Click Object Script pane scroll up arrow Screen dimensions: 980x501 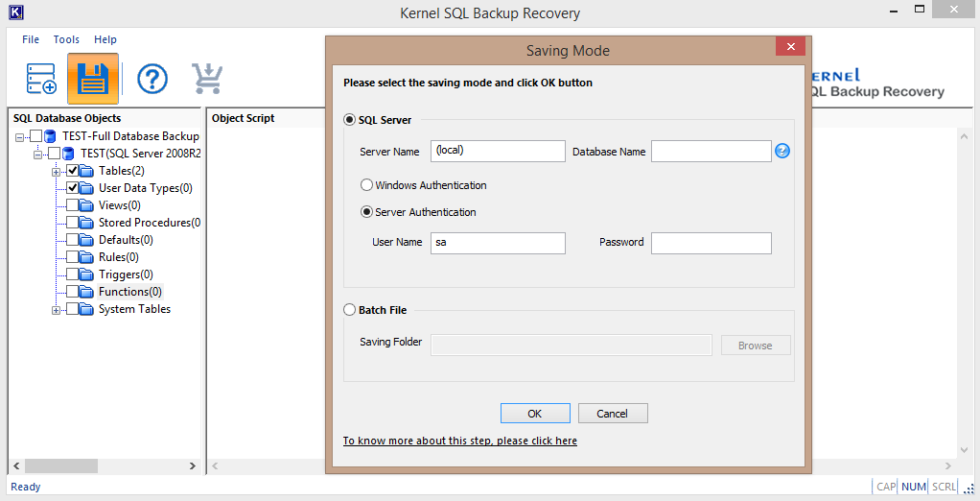(963, 135)
